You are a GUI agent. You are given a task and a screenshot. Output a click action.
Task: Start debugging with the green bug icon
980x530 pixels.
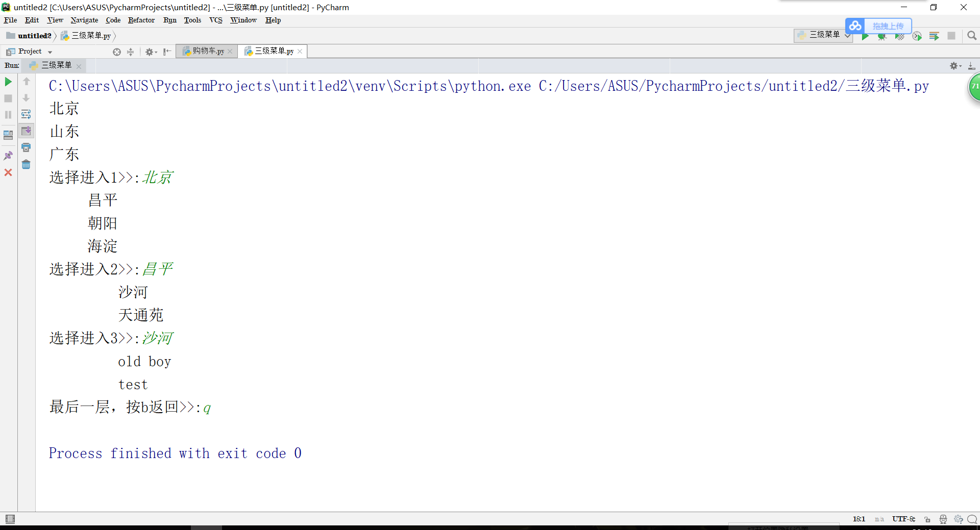point(882,36)
